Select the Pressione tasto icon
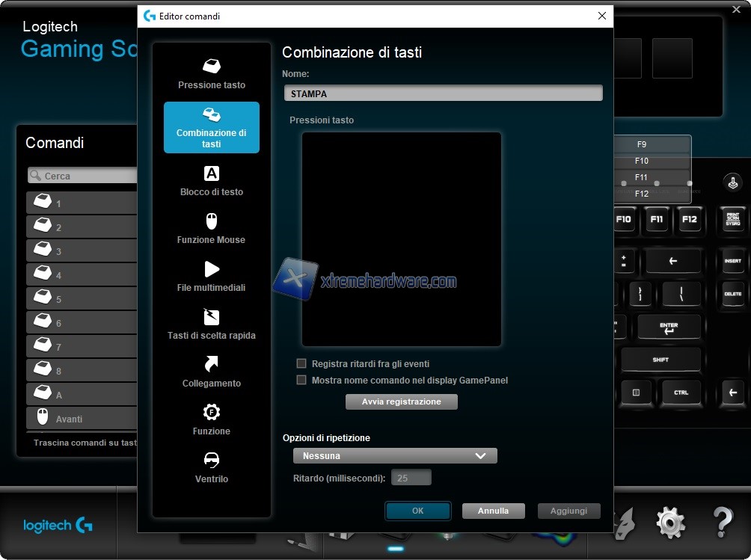This screenshot has width=751, height=560. point(212,67)
